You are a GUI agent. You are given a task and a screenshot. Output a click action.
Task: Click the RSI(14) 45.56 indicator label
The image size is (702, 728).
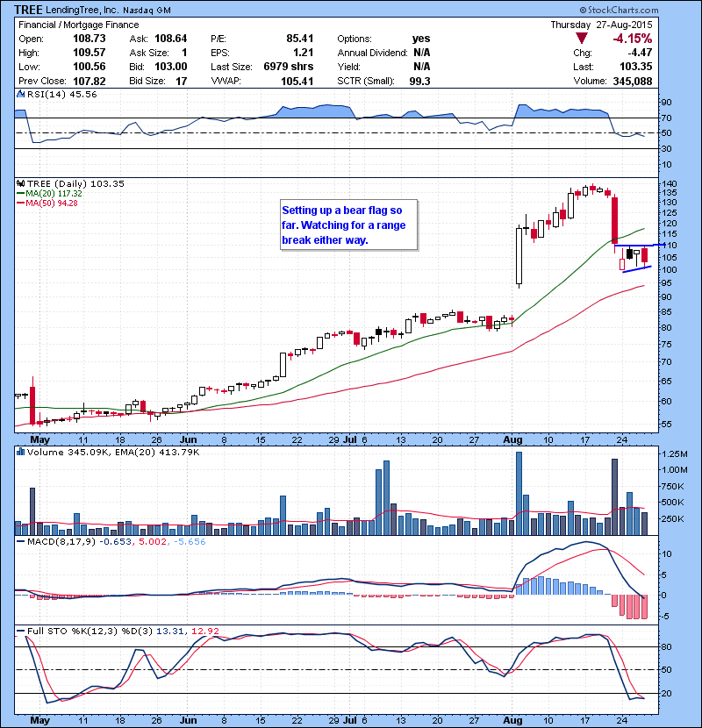[x=61, y=94]
